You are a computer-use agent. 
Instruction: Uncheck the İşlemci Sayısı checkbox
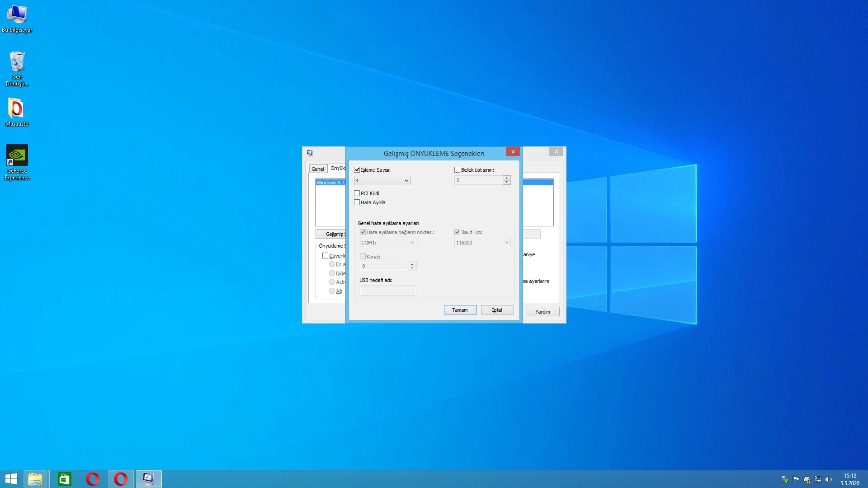pos(357,170)
